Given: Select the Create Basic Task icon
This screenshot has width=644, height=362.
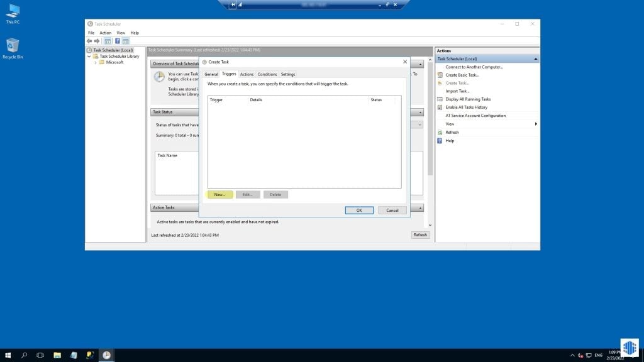Looking at the screenshot, I should [x=441, y=75].
